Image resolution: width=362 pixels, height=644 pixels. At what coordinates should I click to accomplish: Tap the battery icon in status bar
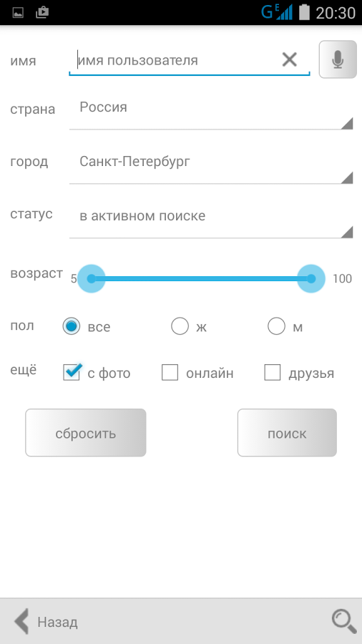point(304,12)
